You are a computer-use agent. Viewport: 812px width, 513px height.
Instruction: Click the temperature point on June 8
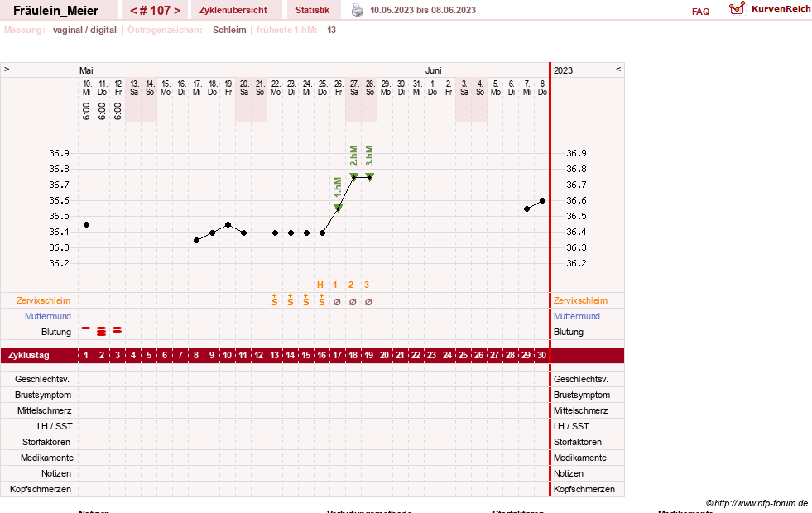(x=543, y=201)
